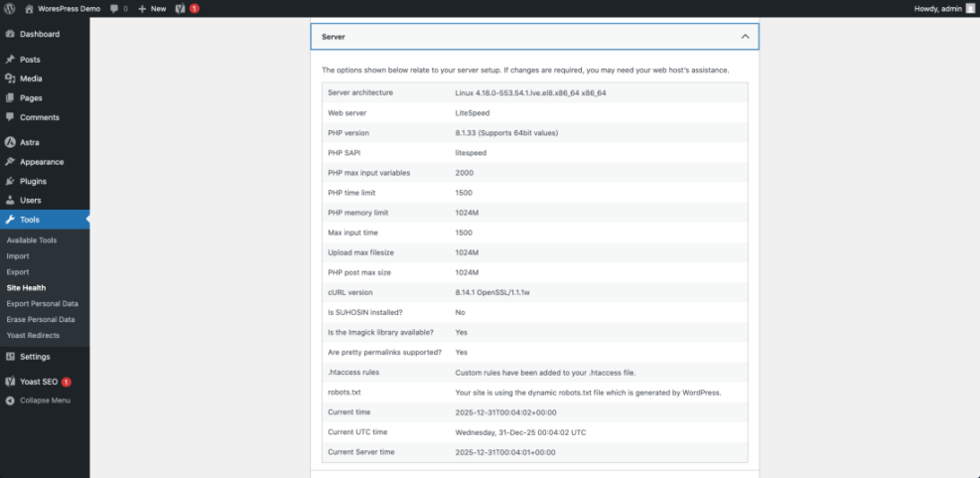Click the WordPress logo icon
Image resolution: width=980 pixels, height=478 pixels.
click(x=9, y=9)
